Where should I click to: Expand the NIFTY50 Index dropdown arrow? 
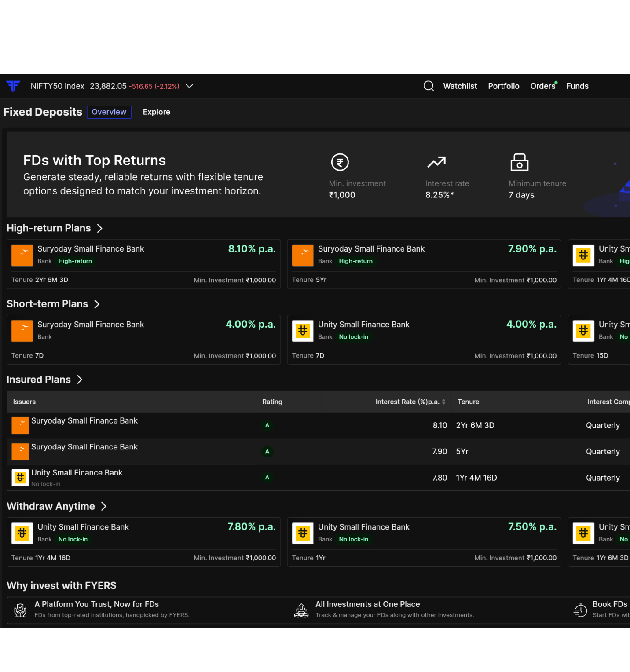coord(190,86)
